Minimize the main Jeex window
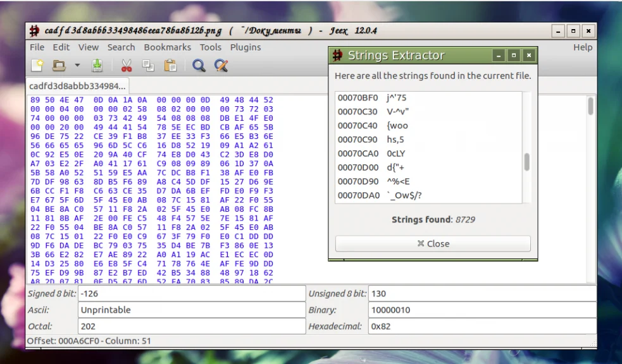 (x=558, y=31)
